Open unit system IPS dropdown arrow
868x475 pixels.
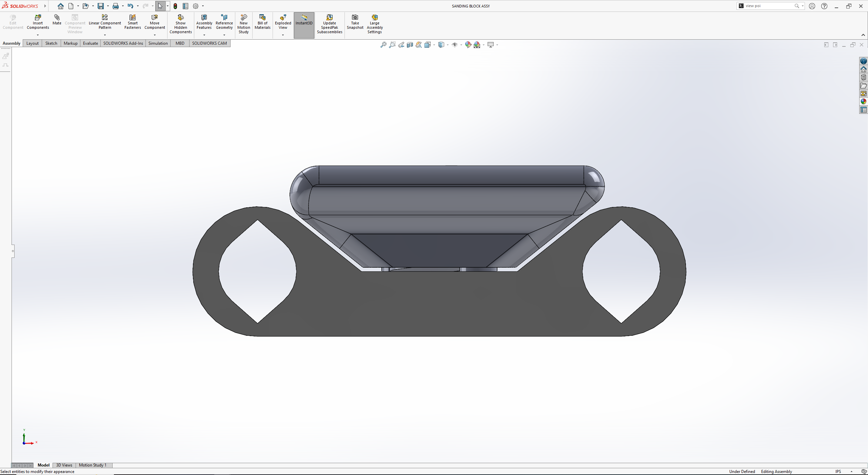tap(851, 472)
